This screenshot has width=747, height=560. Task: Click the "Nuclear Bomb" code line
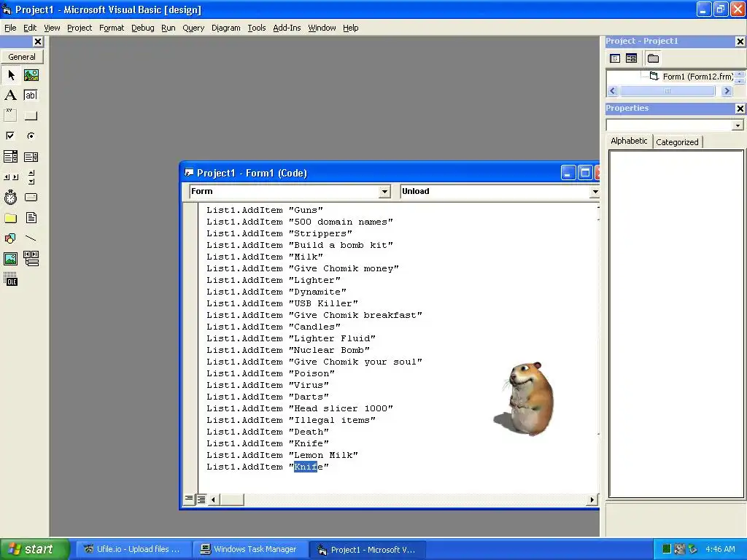pyautogui.click(x=287, y=350)
